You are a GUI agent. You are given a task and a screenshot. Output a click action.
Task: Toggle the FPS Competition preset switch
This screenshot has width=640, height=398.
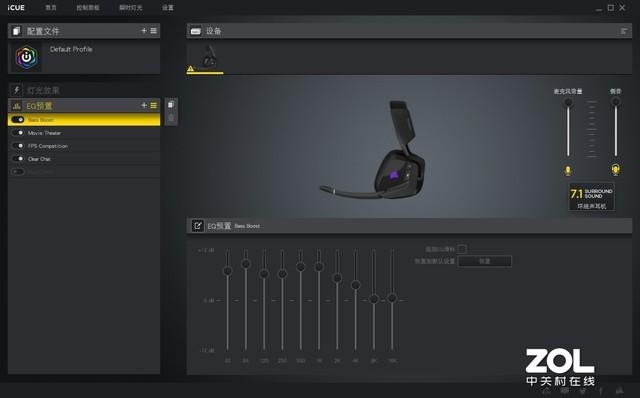[x=18, y=146]
